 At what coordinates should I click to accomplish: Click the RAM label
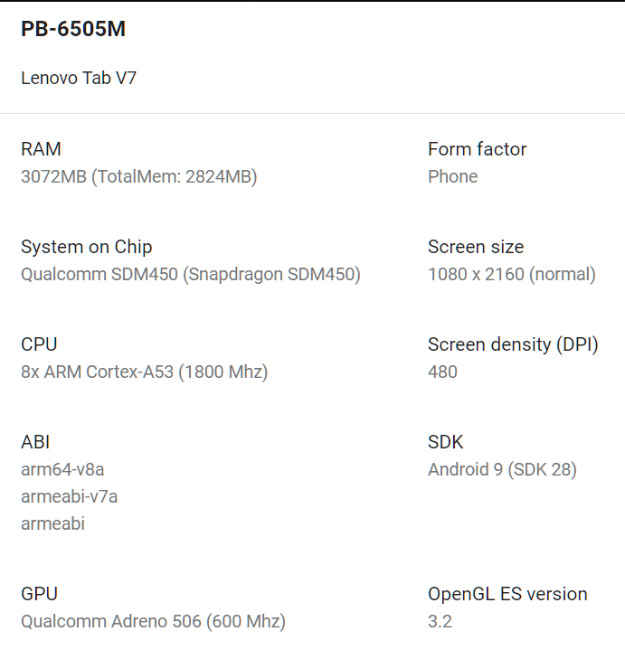(x=41, y=149)
